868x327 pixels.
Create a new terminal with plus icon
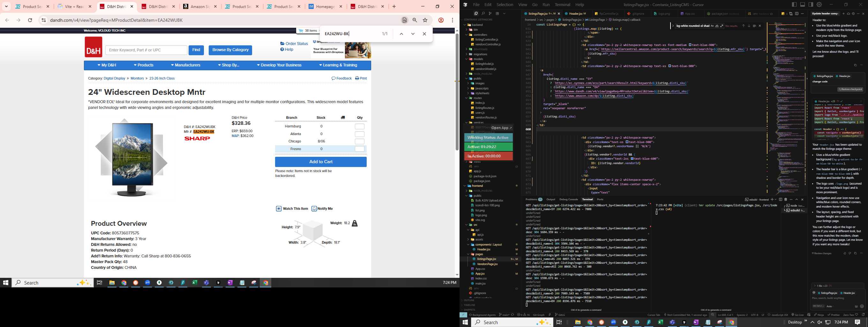[772, 200]
